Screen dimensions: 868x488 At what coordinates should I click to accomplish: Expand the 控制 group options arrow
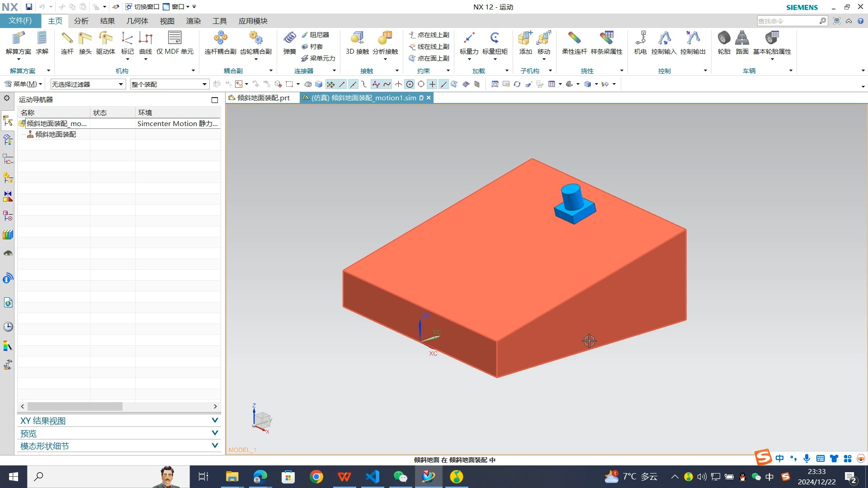point(705,71)
